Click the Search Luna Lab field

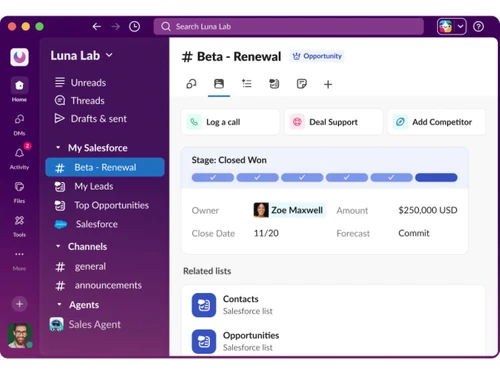(x=289, y=27)
